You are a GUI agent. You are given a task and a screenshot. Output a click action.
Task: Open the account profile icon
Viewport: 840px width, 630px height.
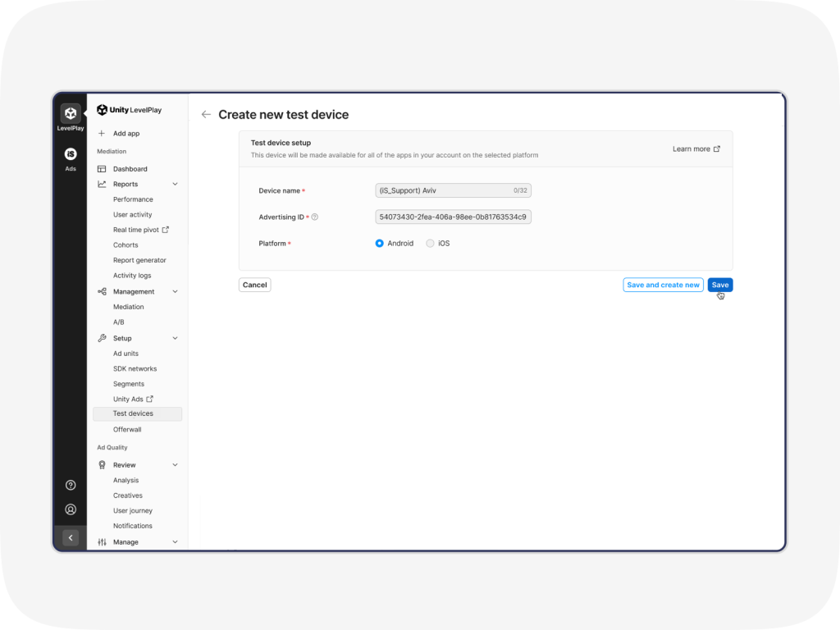tap(70, 509)
